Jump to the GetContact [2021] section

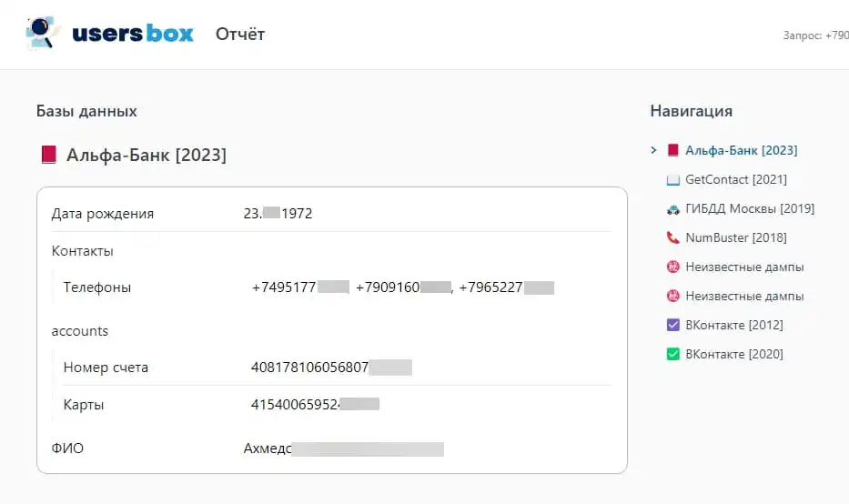[735, 179]
